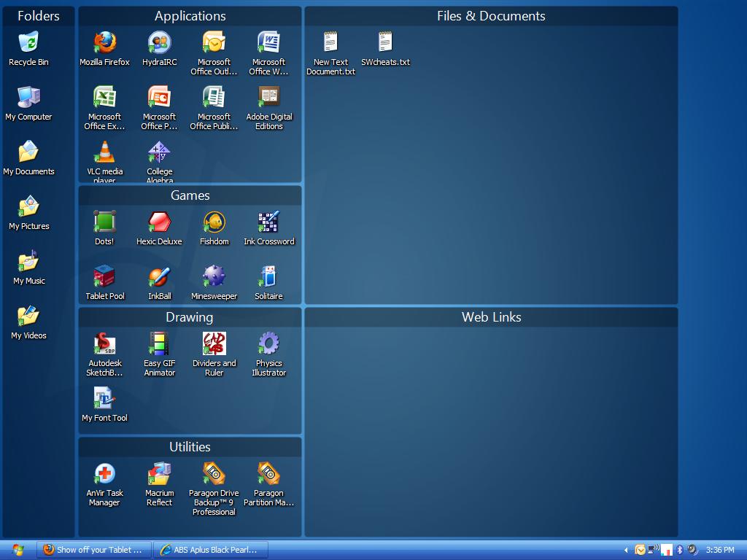747x560 pixels.
Task: Click the Games fence title bar
Action: pos(190,195)
